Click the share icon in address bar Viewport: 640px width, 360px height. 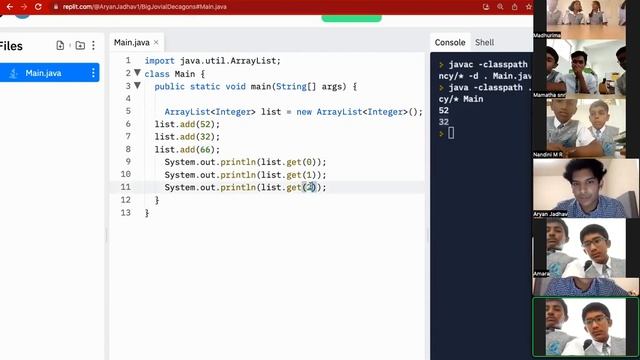(514, 7)
